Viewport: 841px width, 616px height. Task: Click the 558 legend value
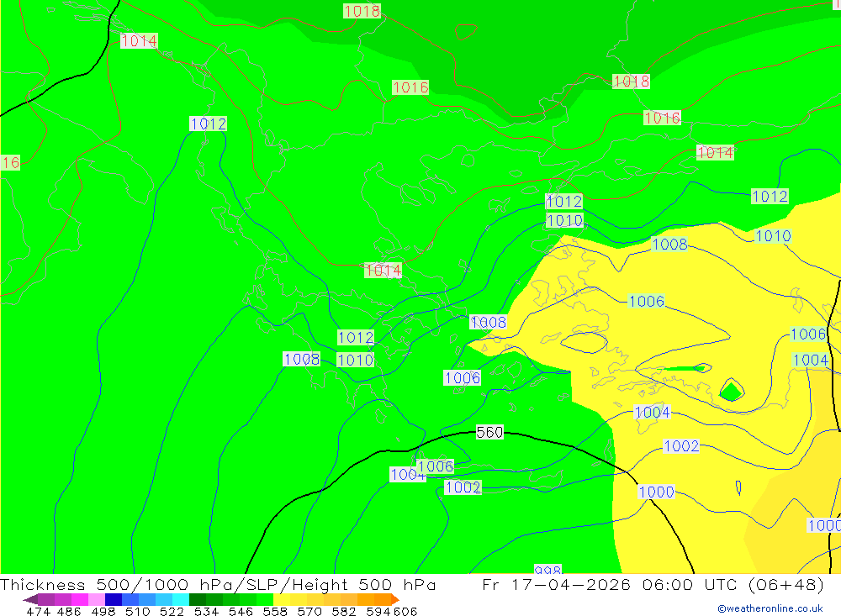pyautogui.click(x=275, y=611)
